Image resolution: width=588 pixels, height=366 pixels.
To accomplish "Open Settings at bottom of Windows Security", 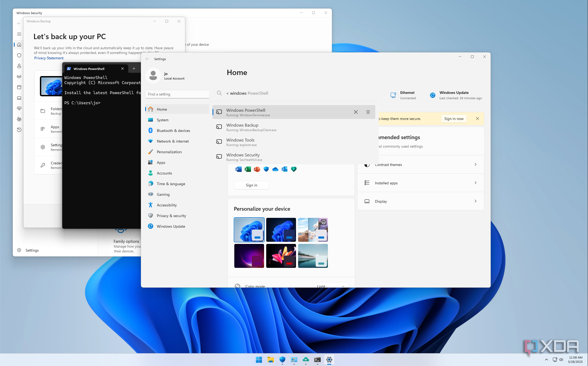I will click(28, 250).
